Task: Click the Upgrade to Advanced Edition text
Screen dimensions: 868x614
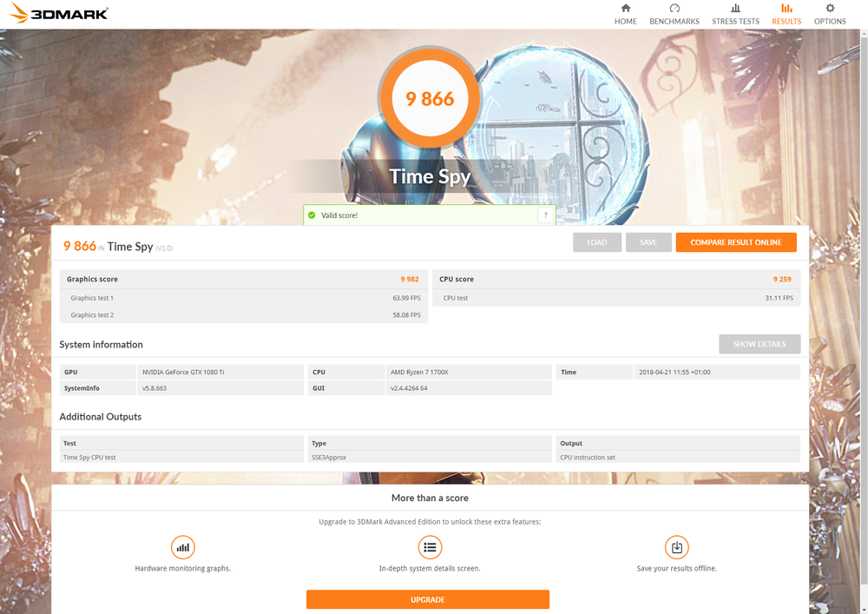Action: pyautogui.click(x=430, y=522)
